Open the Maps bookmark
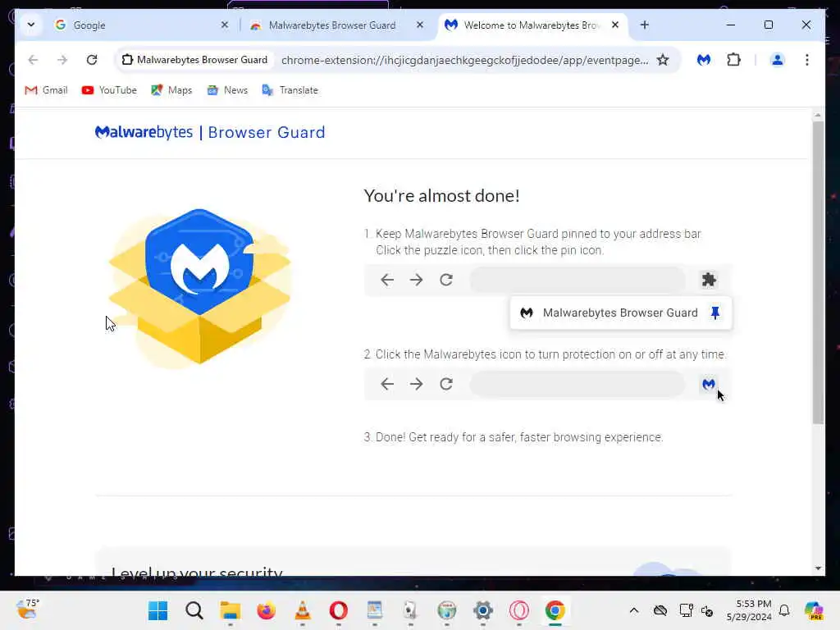 point(171,90)
